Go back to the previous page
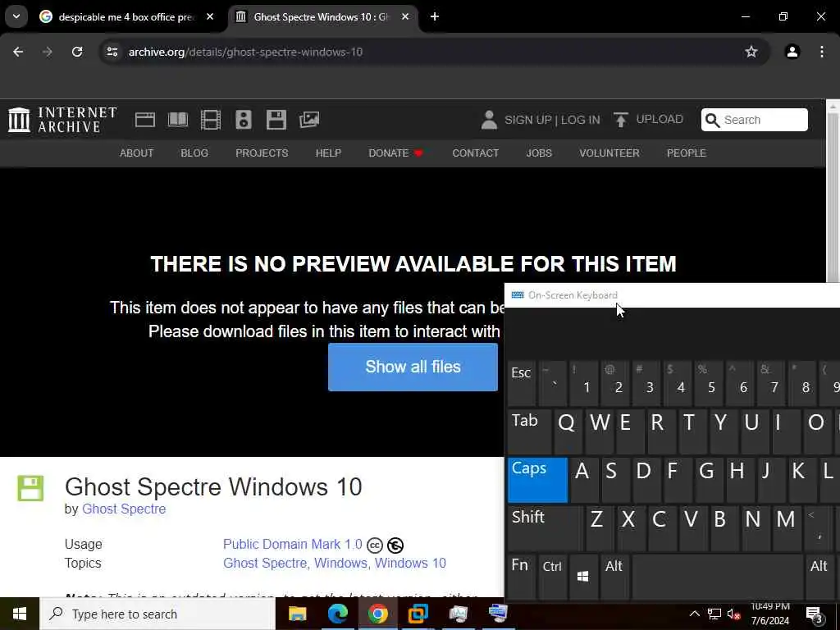Screen dimensions: 840x630 click(18, 52)
